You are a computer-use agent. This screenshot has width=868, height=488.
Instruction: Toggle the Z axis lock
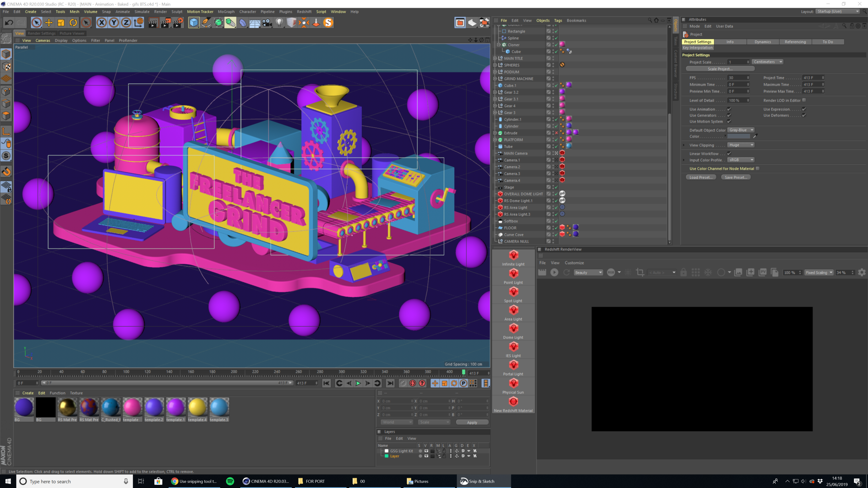126,23
